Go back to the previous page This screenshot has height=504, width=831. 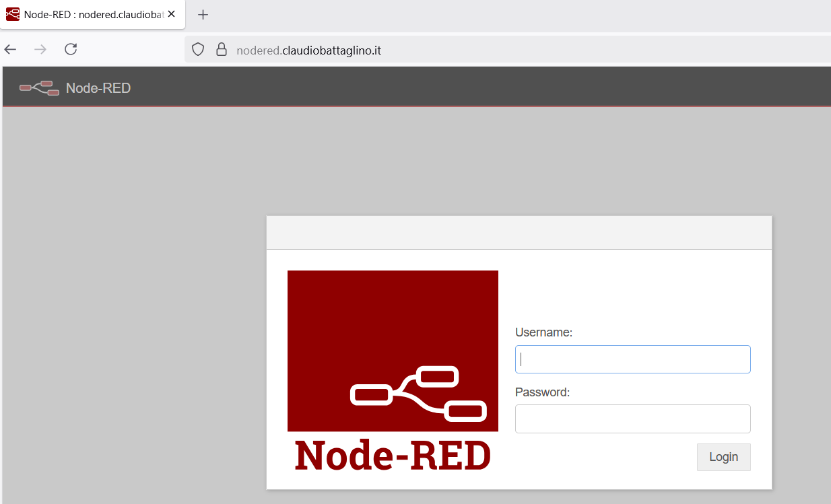[x=10, y=49]
